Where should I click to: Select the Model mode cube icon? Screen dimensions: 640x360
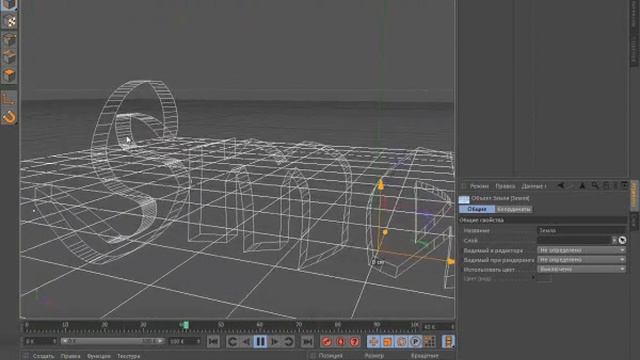(x=9, y=4)
